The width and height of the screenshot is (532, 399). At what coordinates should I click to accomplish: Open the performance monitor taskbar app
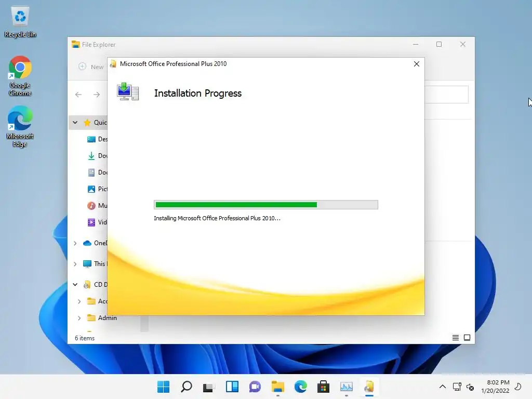pos(347,387)
